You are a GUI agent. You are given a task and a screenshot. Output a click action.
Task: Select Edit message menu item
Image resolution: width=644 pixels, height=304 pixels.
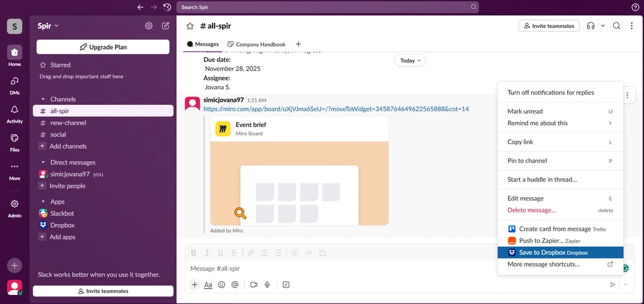(x=560, y=198)
